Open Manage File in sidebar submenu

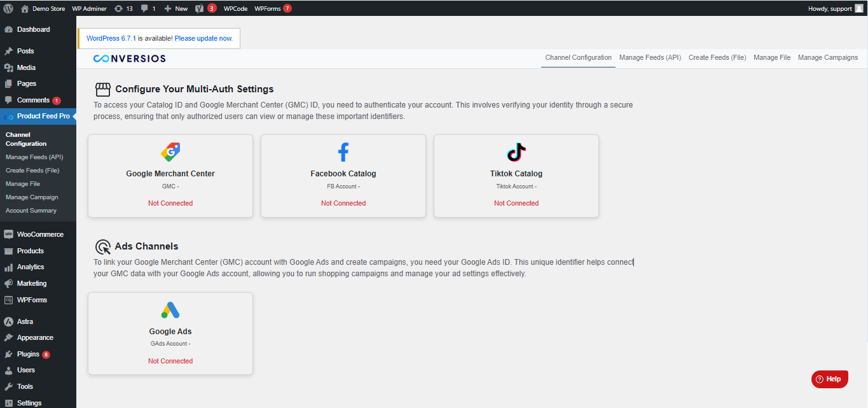tap(23, 183)
